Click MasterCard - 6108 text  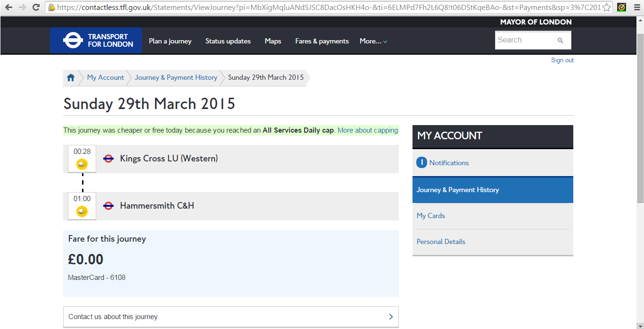pos(97,278)
